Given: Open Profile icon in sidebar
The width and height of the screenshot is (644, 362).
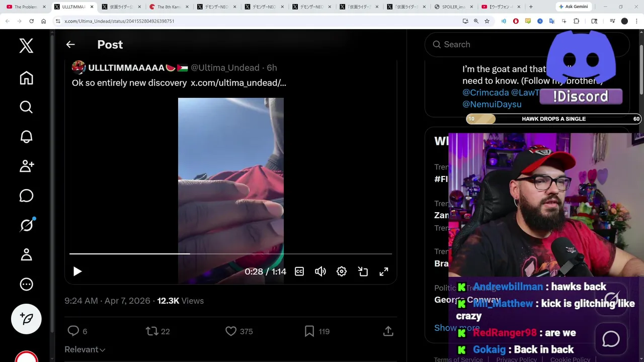Looking at the screenshot, I should tap(26, 255).
